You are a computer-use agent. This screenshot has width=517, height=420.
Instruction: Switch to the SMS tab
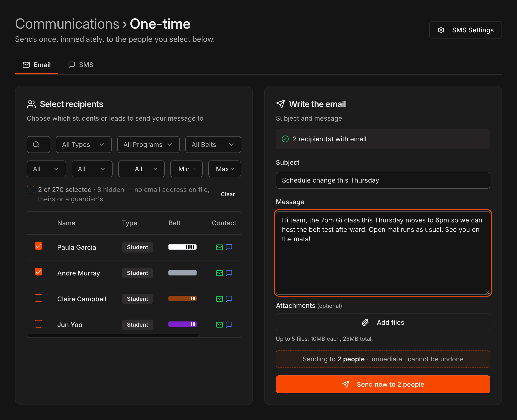[x=81, y=65]
